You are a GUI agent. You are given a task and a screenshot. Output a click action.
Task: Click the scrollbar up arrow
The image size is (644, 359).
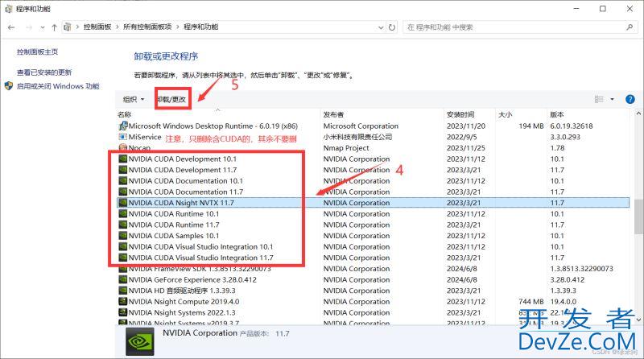[638, 113]
